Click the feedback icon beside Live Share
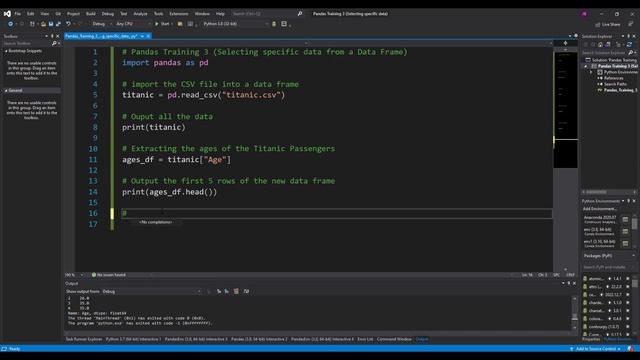 (631, 24)
